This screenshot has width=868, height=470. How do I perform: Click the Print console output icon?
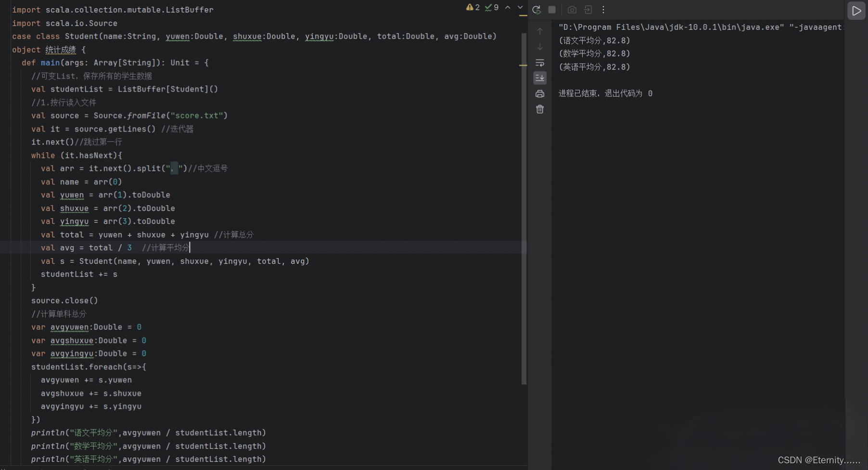coord(540,94)
